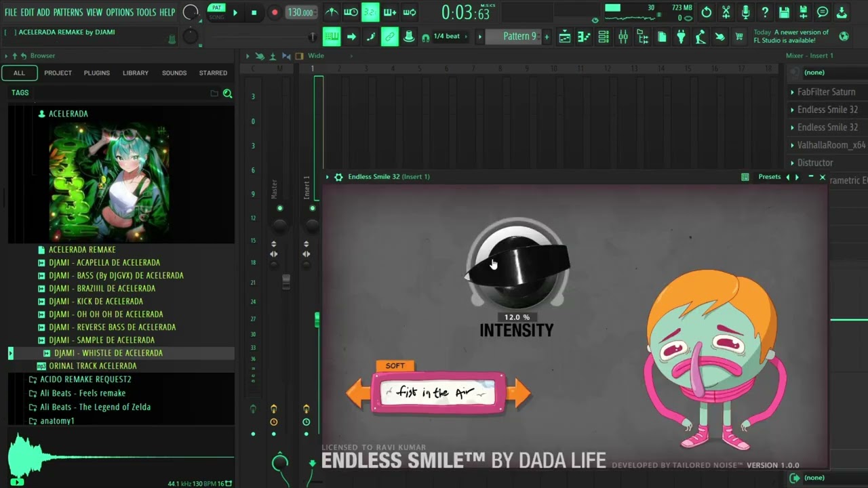
Task: Toggle wait for input before playing
Action: point(351,12)
